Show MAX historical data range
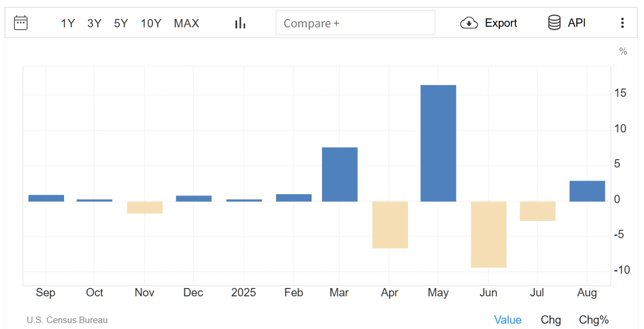Screen dimensions: 644x329 pyautogui.click(x=186, y=24)
